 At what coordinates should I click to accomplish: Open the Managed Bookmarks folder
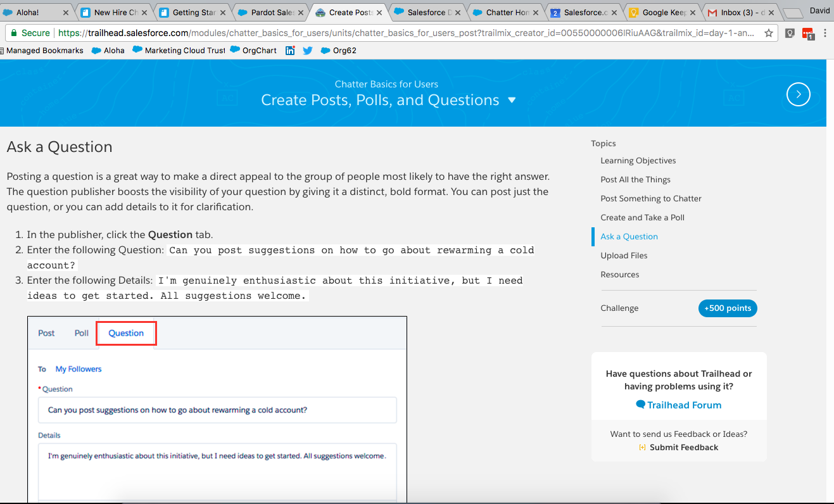pyautogui.click(x=42, y=51)
